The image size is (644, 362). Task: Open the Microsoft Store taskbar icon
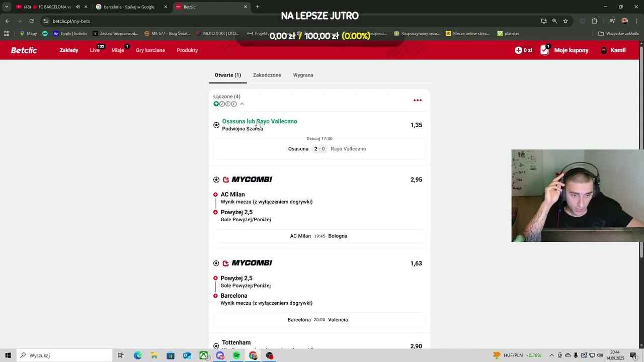(x=171, y=355)
